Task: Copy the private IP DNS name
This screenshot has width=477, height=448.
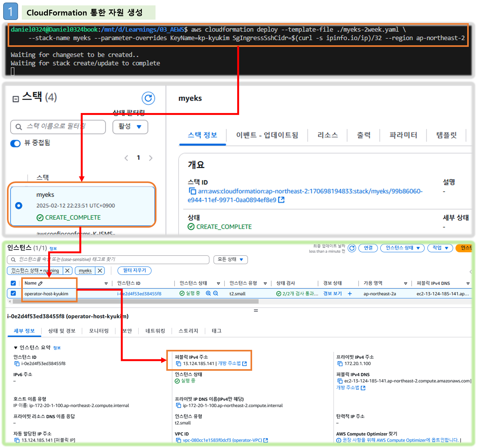Action: point(178,406)
